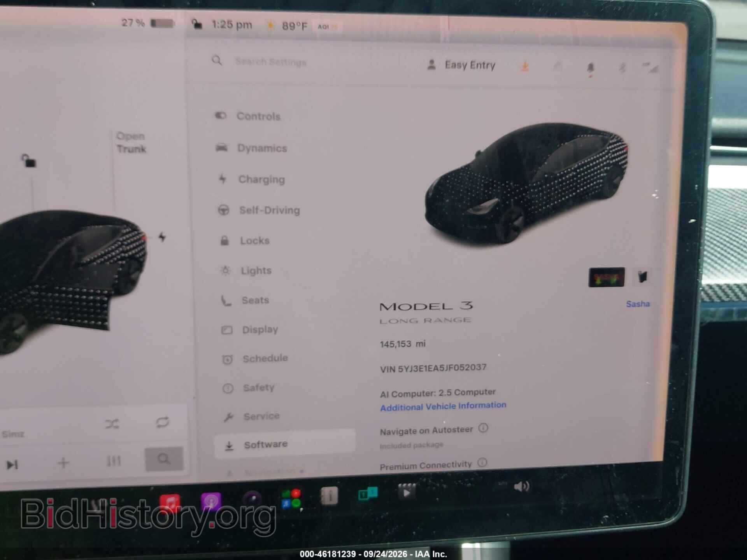Select the colorful wrap thumbnail
747x560 pixels.
coord(607,277)
